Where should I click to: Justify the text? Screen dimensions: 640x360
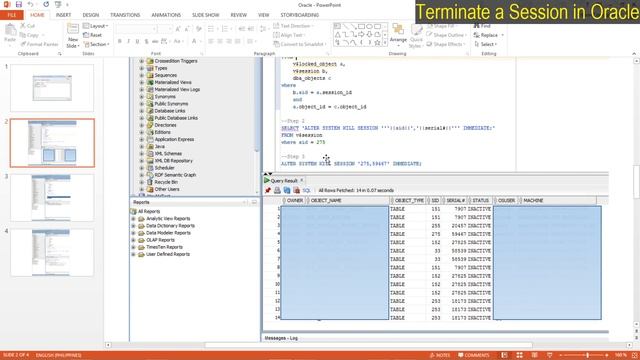pos(238,41)
